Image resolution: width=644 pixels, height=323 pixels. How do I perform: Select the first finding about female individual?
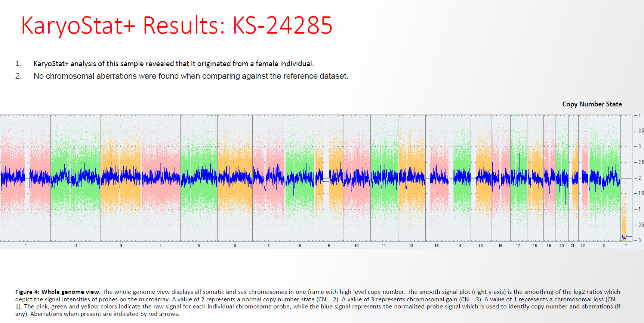[x=173, y=64]
